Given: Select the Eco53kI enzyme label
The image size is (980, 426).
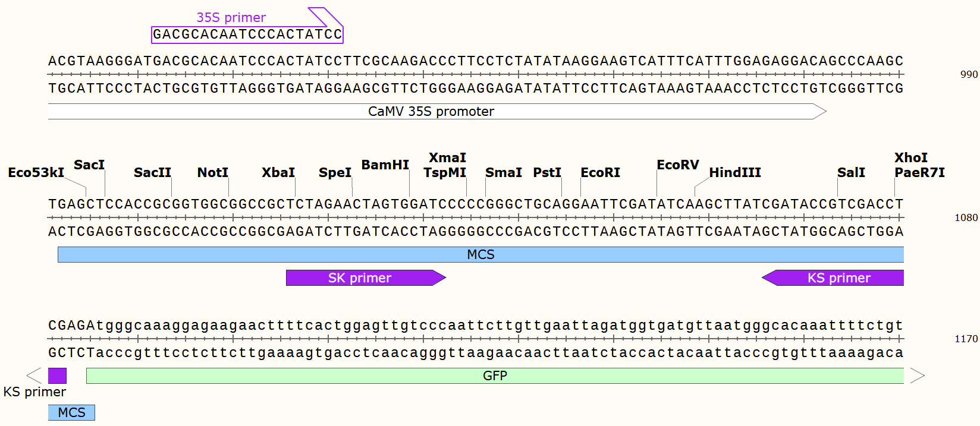Looking at the screenshot, I should (36, 173).
